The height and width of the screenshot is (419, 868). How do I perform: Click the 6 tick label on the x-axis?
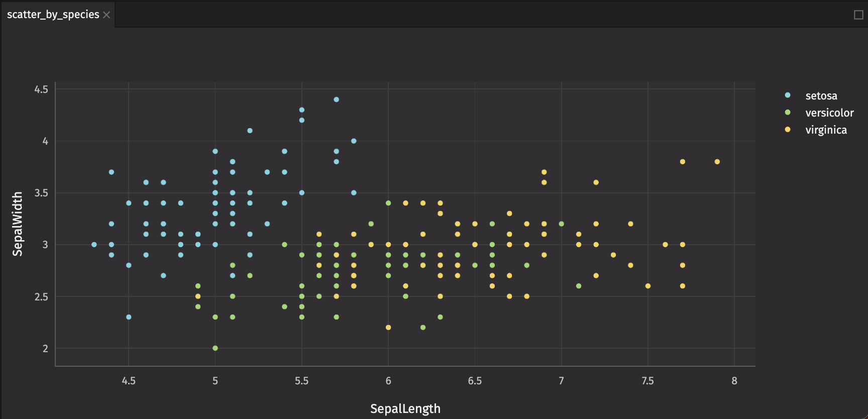click(388, 381)
